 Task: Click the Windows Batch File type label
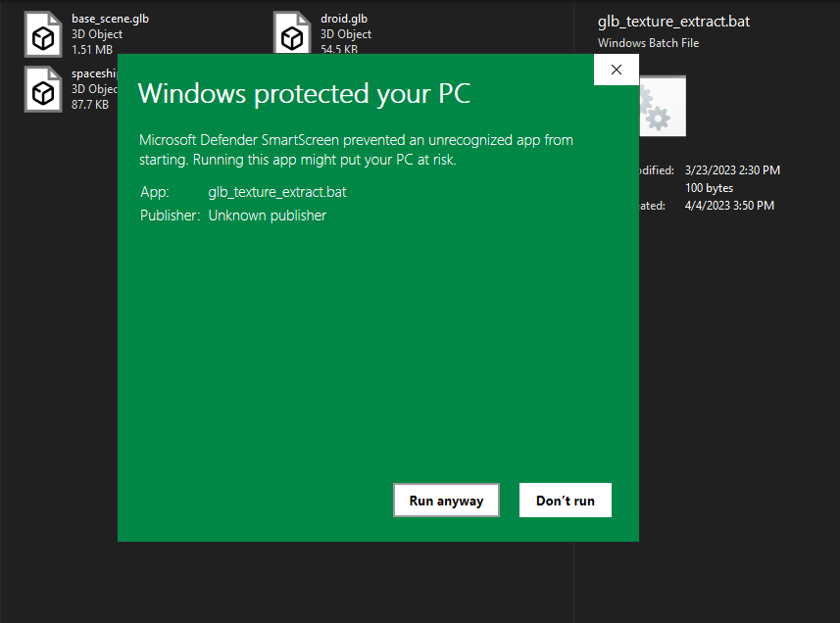tap(648, 43)
